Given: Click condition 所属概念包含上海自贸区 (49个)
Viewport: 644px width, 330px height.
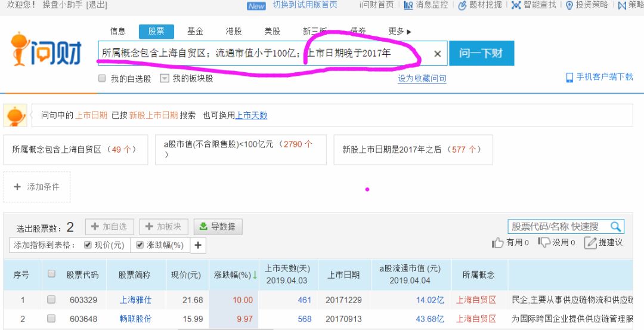Looking at the screenshot, I should point(76,150).
